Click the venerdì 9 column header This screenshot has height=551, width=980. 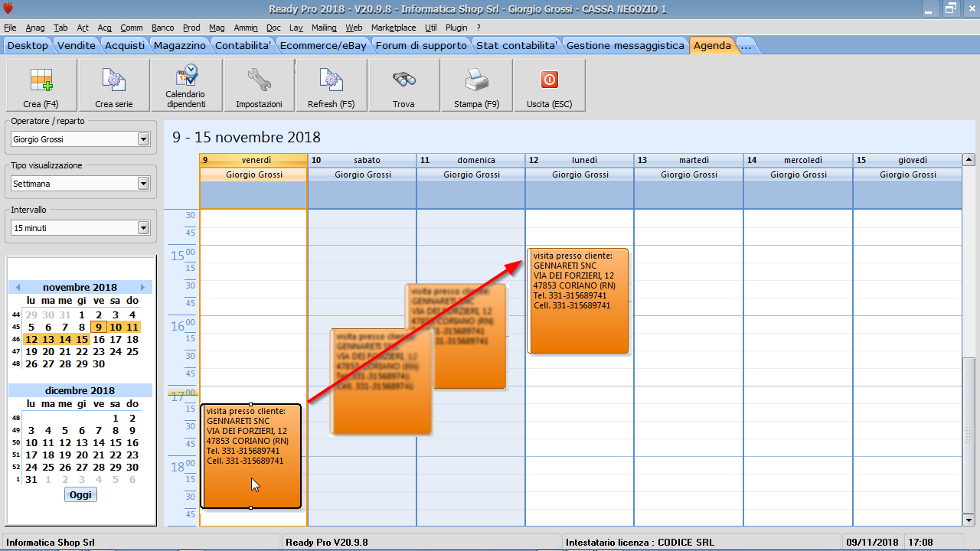click(253, 160)
